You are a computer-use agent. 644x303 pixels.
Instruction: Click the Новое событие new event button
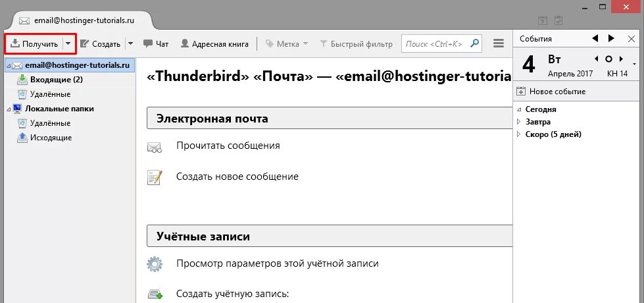[x=551, y=92]
